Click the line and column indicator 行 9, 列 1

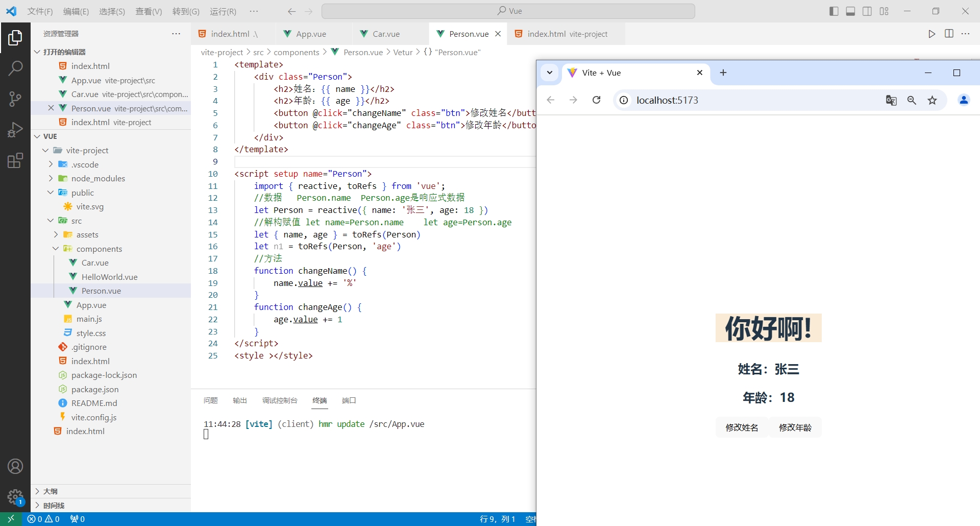[x=498, y=519]
